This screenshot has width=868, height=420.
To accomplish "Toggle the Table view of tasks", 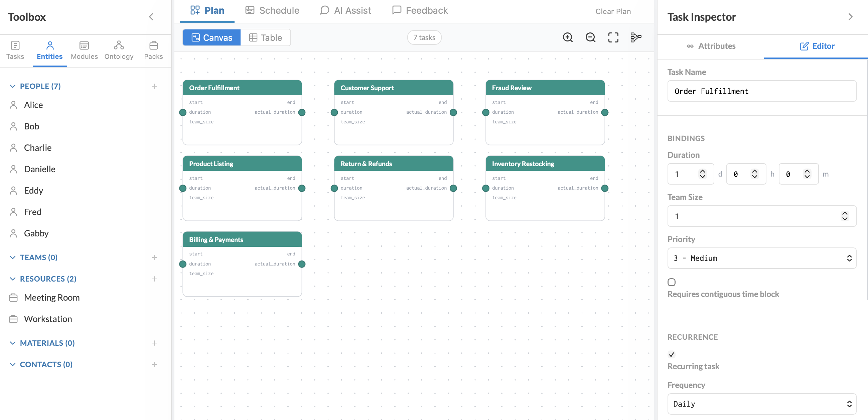I will click(x=266, y=37).
